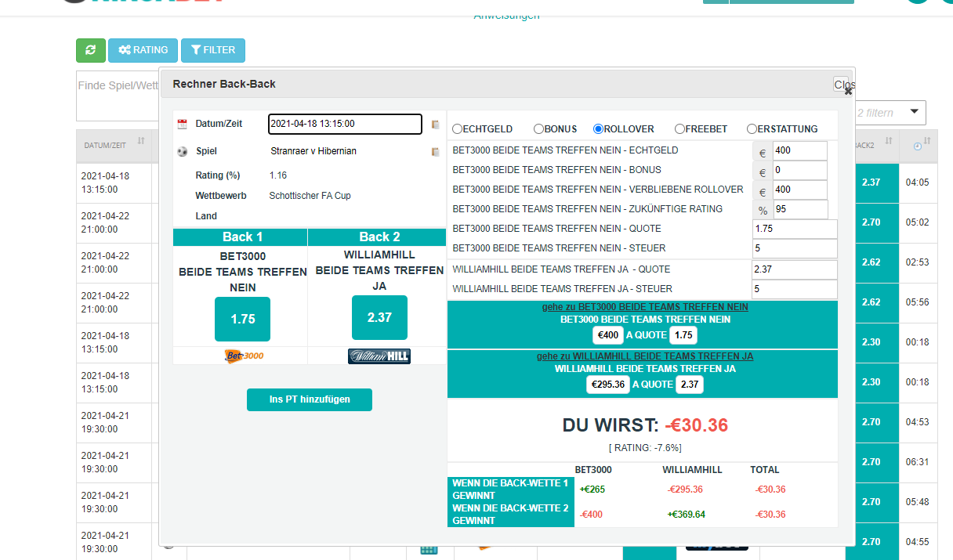
Task: Click the '[ RATING: -7.6%]' text
Action: click(645, 448)
